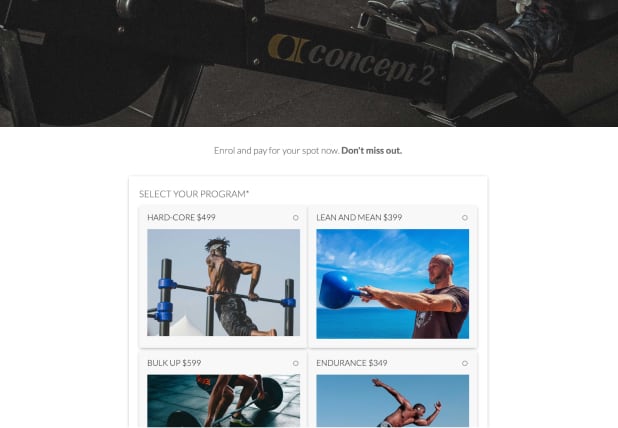Click the LEAN AND MEAN $399 label text
Image resolution: width=618 pixels, height=428 pixels.
(359, 217)
